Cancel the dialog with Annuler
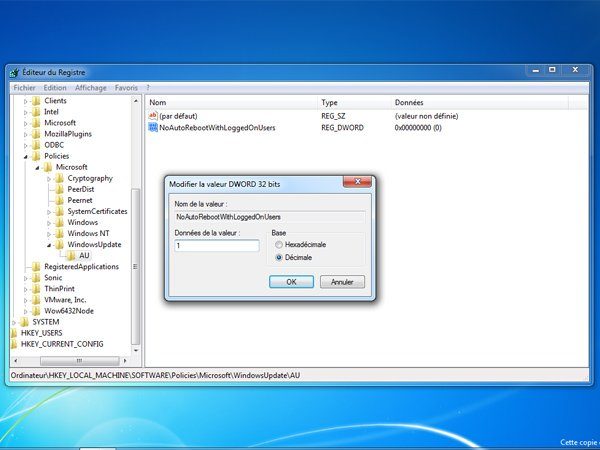600x450 pixels. 342,282
